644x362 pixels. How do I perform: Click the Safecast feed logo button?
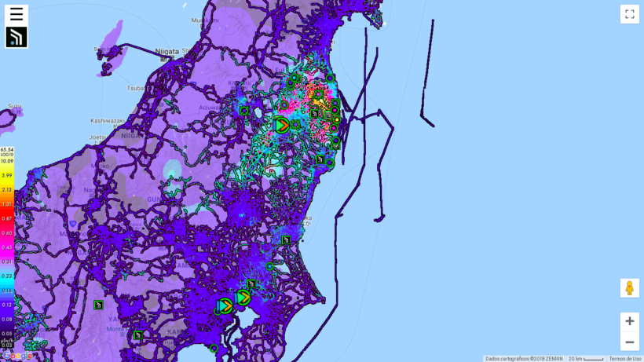[16, 37]
